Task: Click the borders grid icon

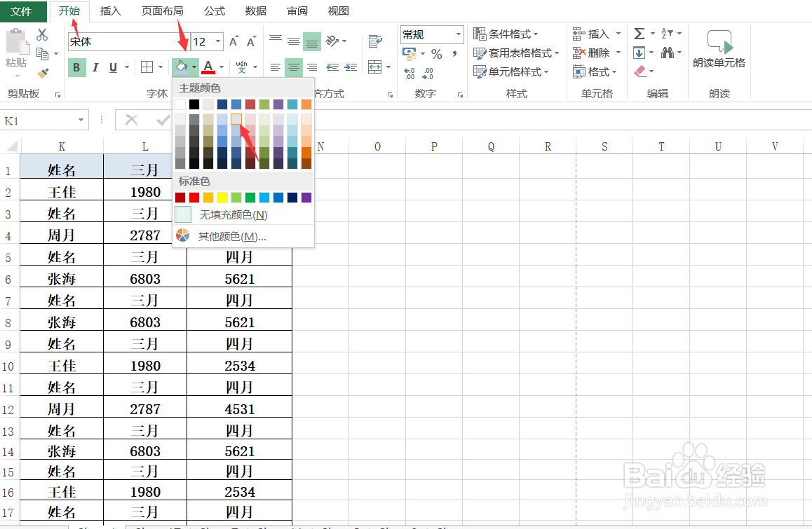Action: (x=147, y=67)
